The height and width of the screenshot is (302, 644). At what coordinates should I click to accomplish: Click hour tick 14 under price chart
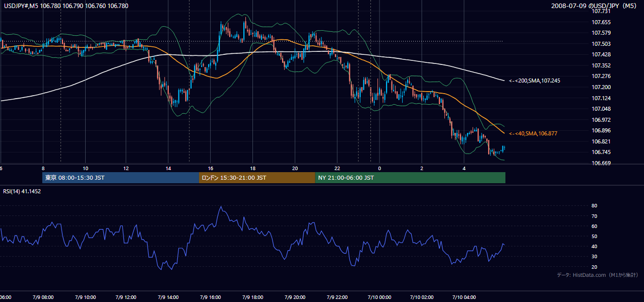click(x=168, y=168)
